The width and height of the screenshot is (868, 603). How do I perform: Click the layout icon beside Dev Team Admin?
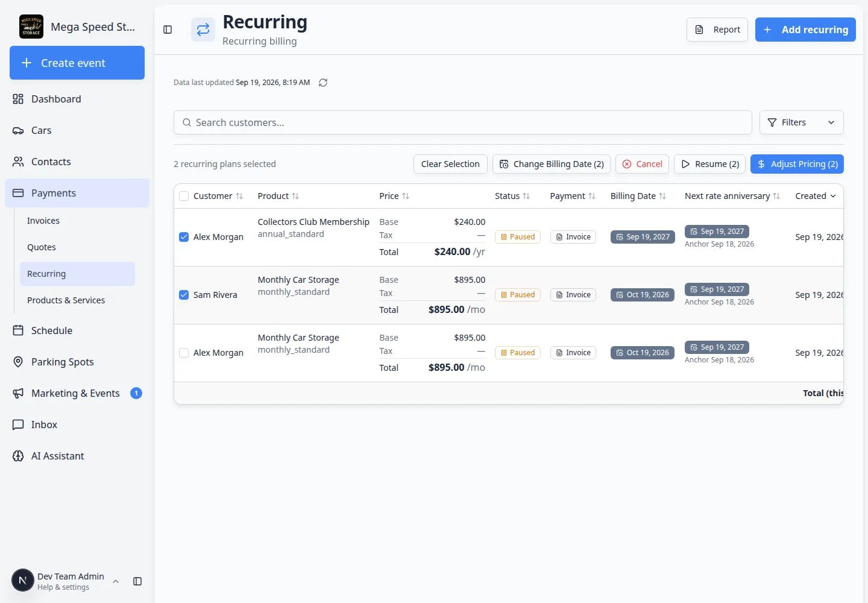point(137,581)
